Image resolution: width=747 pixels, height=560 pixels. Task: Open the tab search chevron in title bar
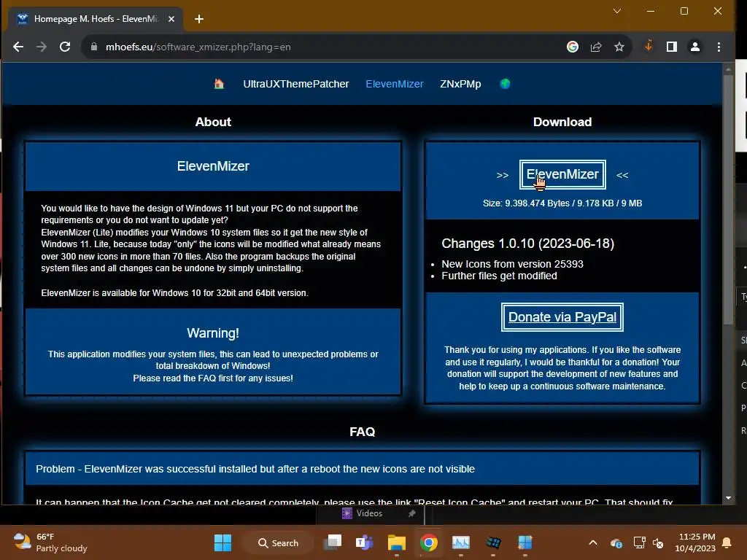617,11
